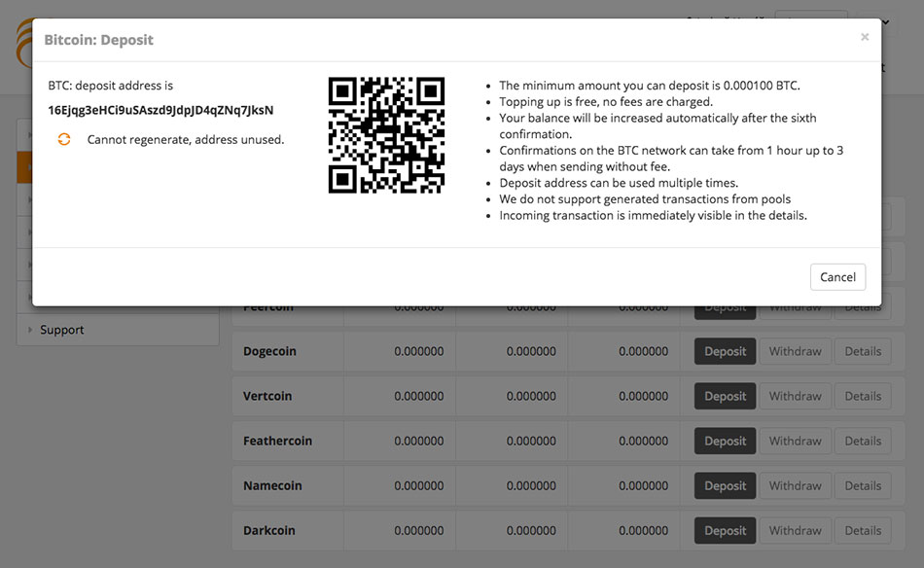Click Deposit in the Vertcoin row
Image resolution: width=924 pixels, height=568 pixels.
point(725,396)
